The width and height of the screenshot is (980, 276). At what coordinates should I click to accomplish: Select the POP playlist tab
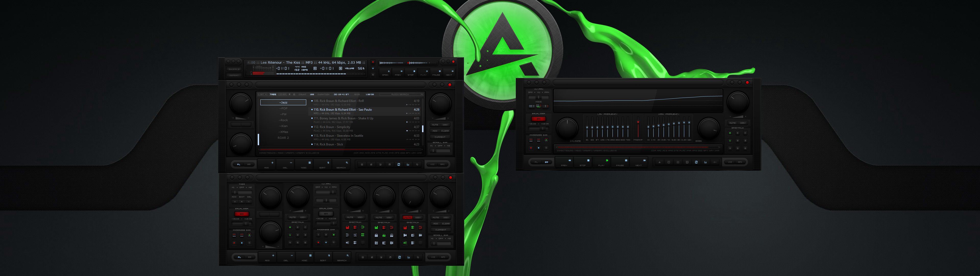(x=283, y=108)
